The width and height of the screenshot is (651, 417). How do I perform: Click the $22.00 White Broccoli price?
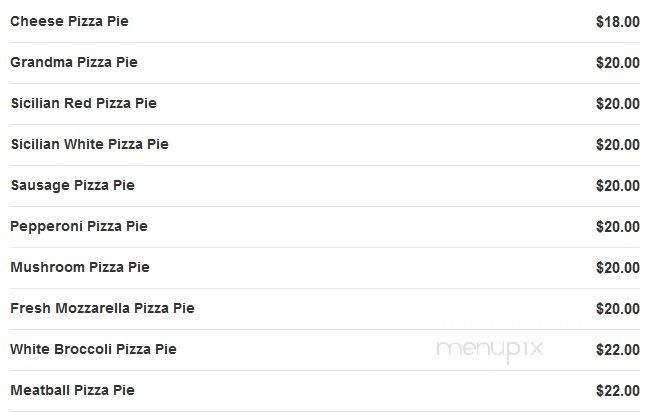[617, 350]
